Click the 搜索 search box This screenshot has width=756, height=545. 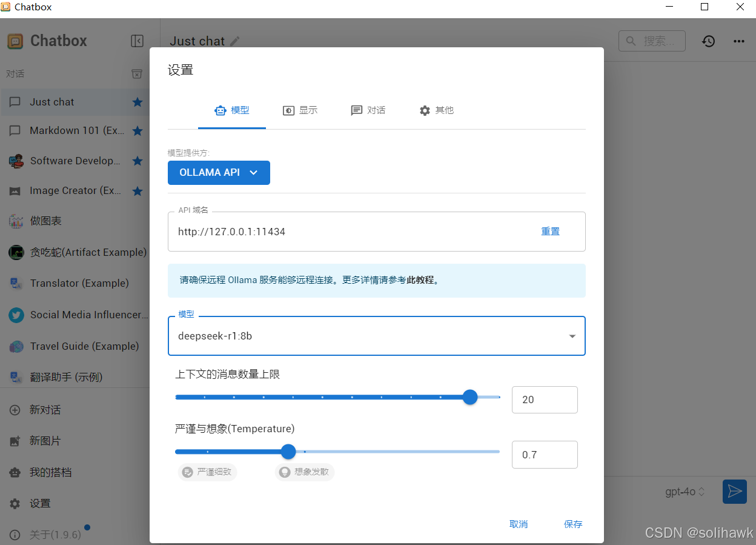click(652, 41)
